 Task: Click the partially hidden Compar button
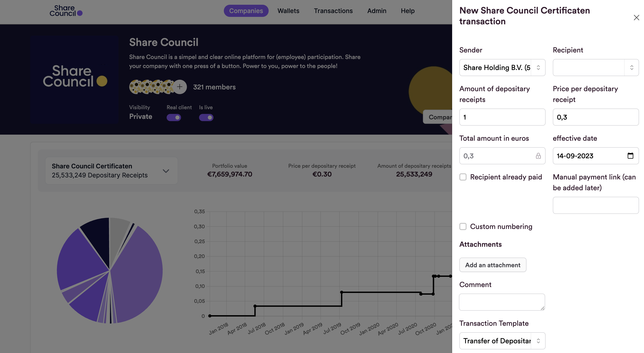pyautogui.click(x=438, y=117)
